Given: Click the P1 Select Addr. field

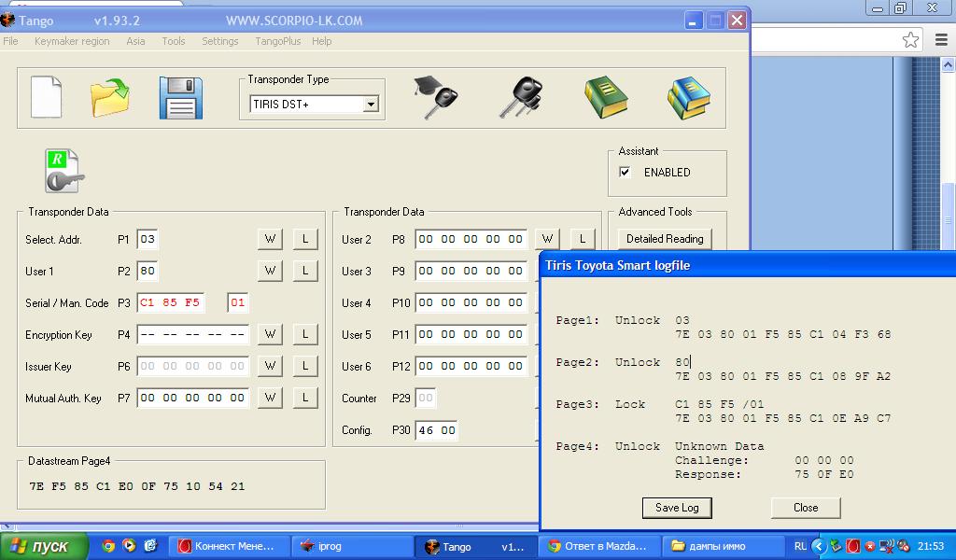Looking at the screenshot, I should [148, 239].
